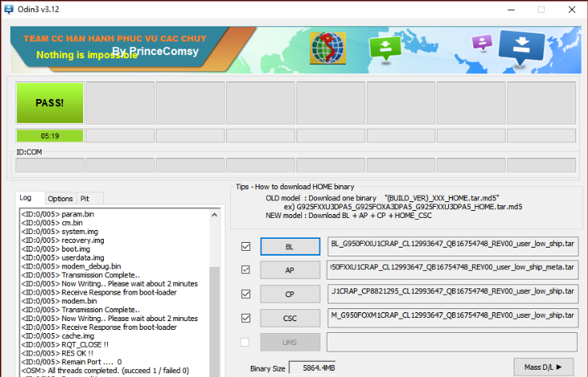Click the Binary Size value field
The image size is (588, 377).
pos(312,368)
